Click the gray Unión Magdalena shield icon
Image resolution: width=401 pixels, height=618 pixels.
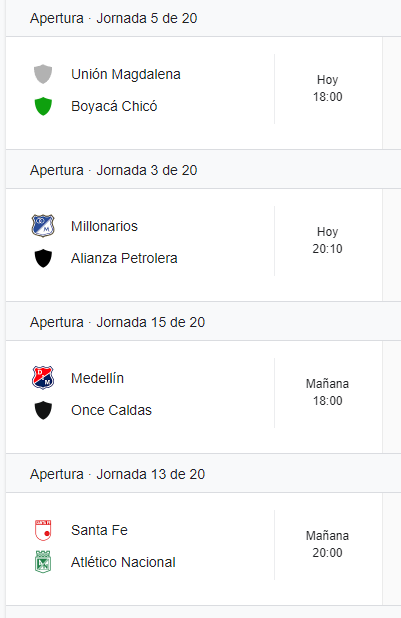[x=43, y=74]
